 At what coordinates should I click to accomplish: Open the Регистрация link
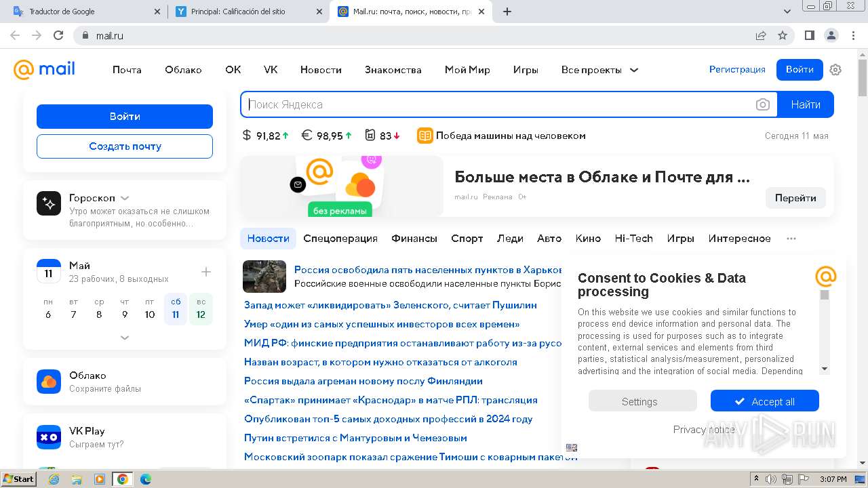click(737, 70)
